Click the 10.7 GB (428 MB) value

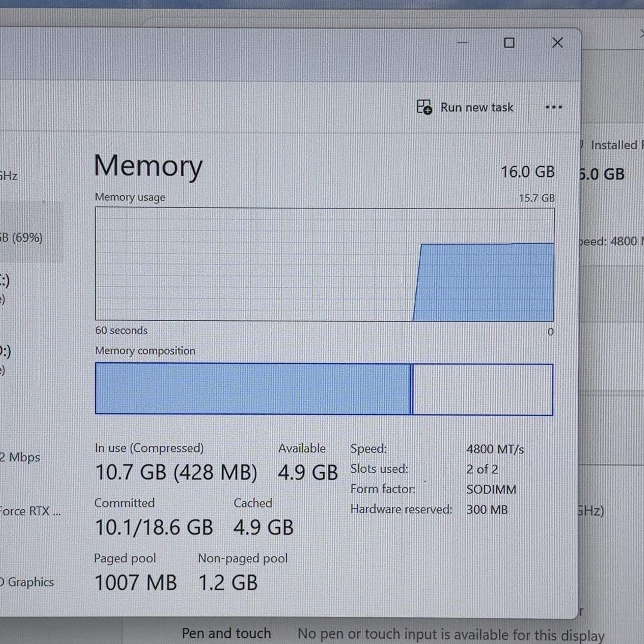tap(176, 472)
